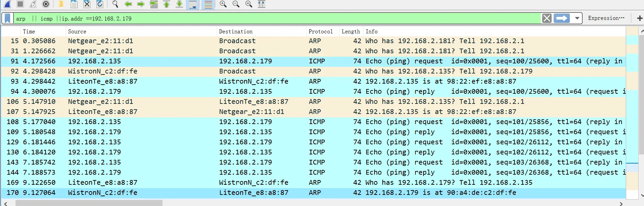The height and width of the screenshot is (206, 644).
Task: Select packet 170 ARP reply 90:a4:de:c2:df:fe
Action: (x=313, y=193)
